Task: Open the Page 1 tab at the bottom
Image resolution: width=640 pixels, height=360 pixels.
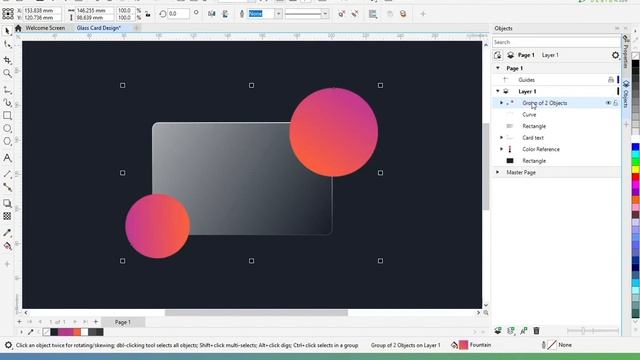Action: coord(122,322)
